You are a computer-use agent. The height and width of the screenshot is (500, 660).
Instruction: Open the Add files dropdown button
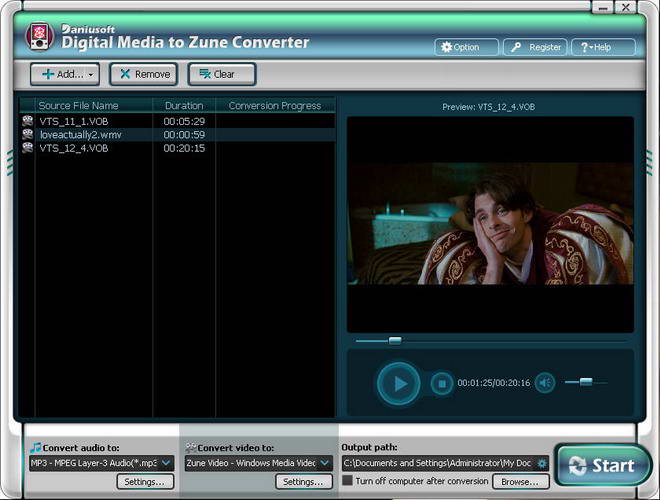coord(65,74)
